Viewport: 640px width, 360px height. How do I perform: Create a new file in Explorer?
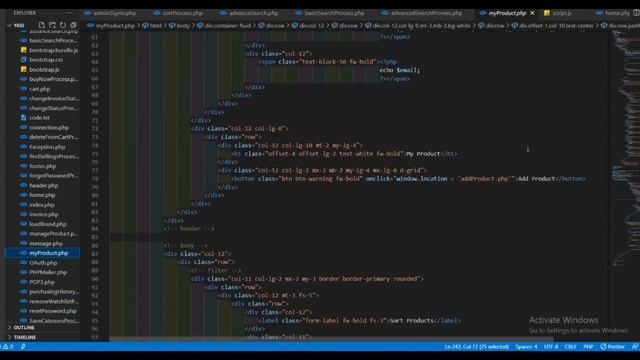pyautogui.click(x=42, y=25)
